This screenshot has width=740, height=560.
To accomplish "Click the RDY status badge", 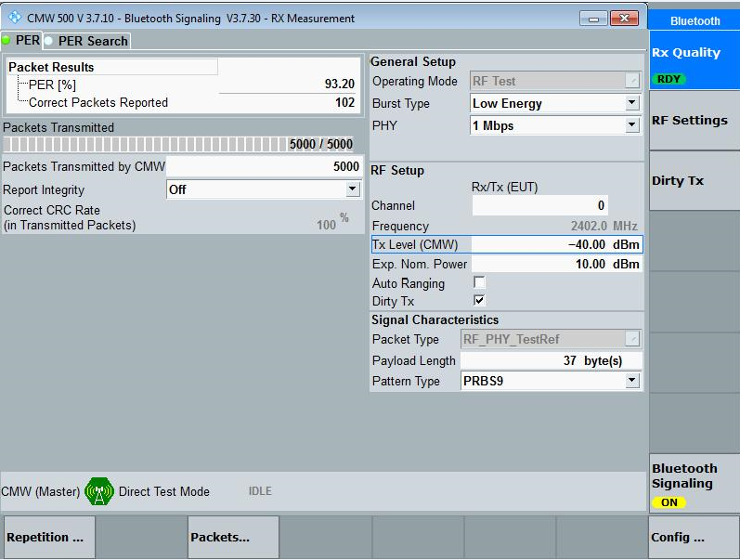I will [x=669, y=79].
